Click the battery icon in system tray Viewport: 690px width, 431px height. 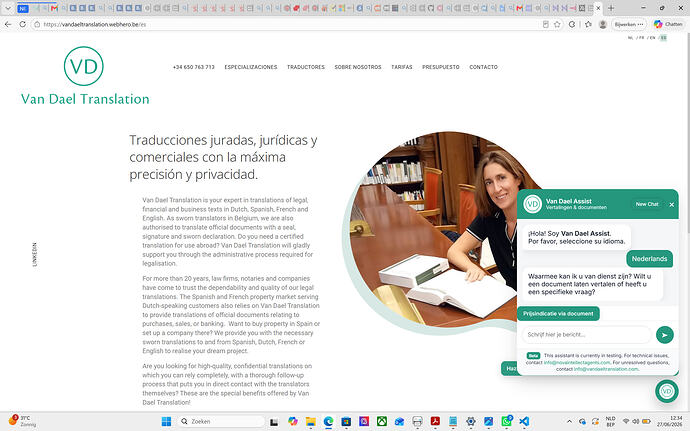coord(646,421)
